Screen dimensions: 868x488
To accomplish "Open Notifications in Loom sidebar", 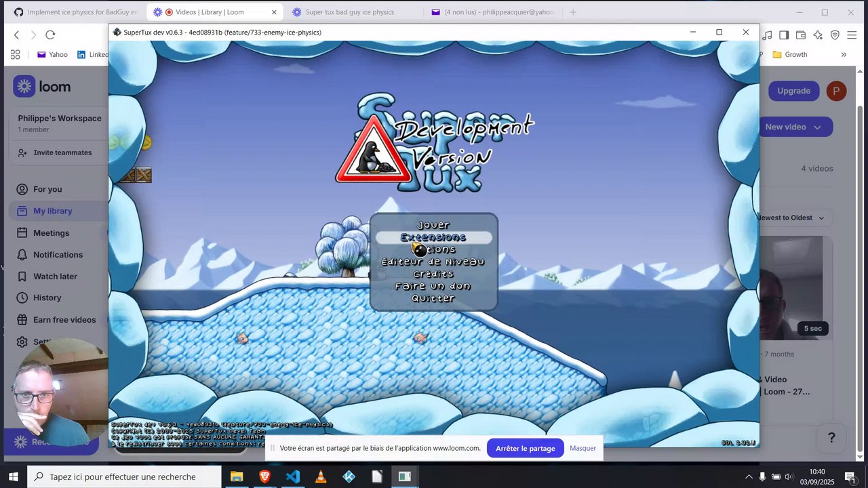I will pyautogui.click(x=58, y=254).
